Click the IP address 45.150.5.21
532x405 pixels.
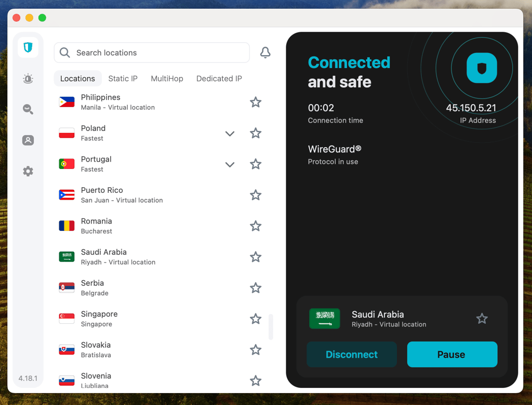[471, 108]
